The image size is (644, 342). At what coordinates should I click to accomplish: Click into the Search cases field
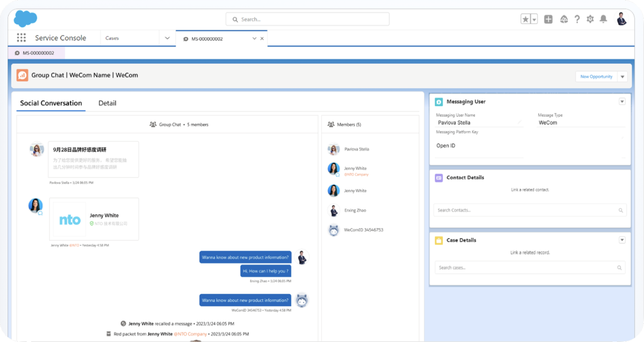(x=530, y=268)
